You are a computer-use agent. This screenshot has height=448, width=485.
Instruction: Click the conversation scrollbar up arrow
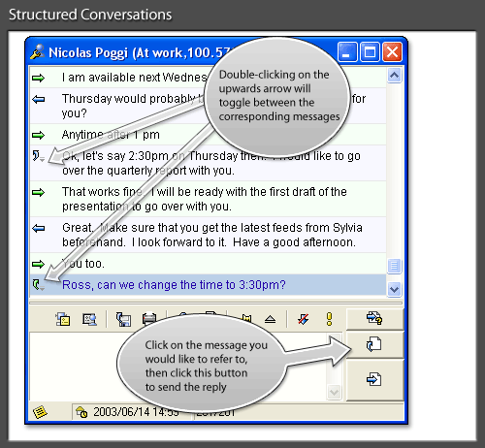point(394,76)
